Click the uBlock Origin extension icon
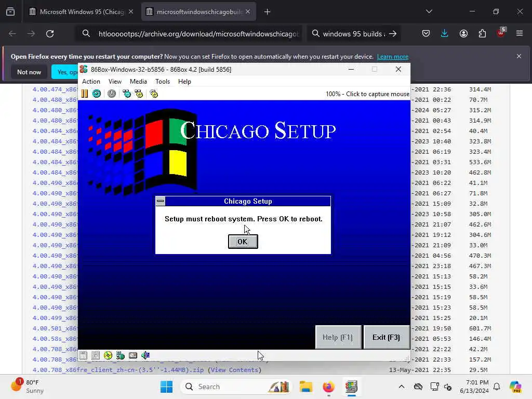 [501, 33]
